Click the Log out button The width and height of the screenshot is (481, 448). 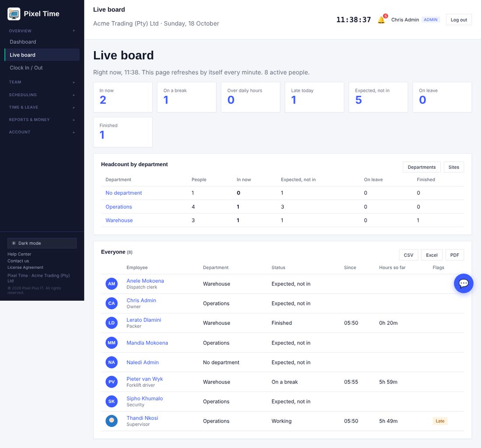pyautogui.click(x=459, y=20)
